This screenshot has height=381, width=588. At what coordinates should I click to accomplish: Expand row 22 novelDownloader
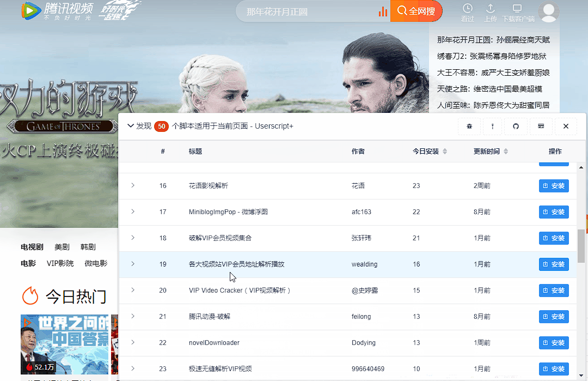tap(133, 342)
